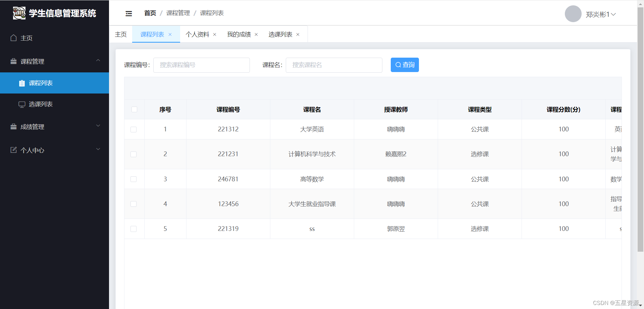Expand the 个人中心 menu arrow

pyautogui.click(x=98, y=149)
